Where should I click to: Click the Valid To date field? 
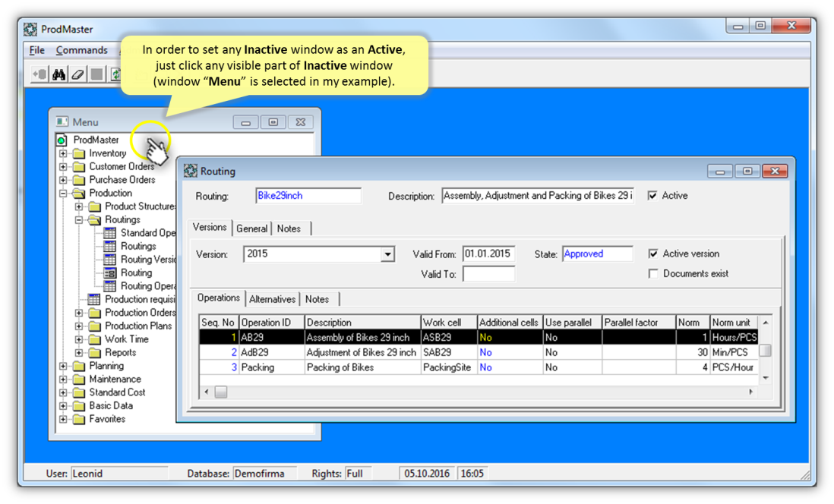coord(488,274)
